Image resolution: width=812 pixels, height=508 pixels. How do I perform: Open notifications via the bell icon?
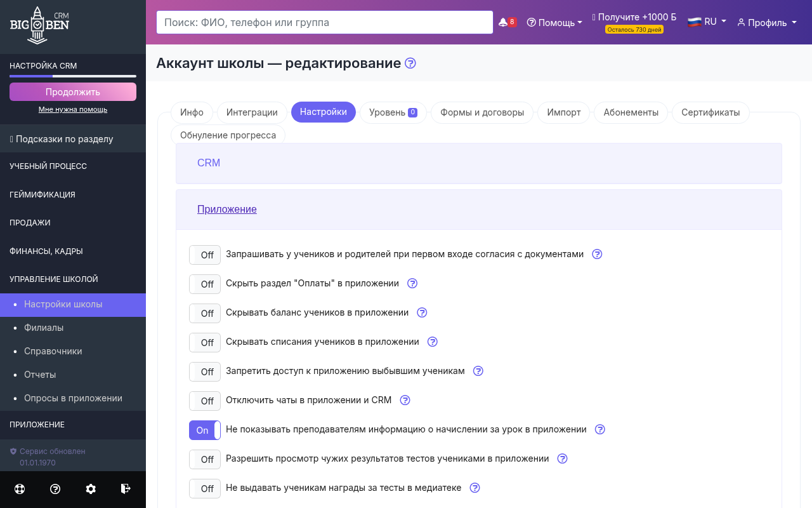(503, 21)
